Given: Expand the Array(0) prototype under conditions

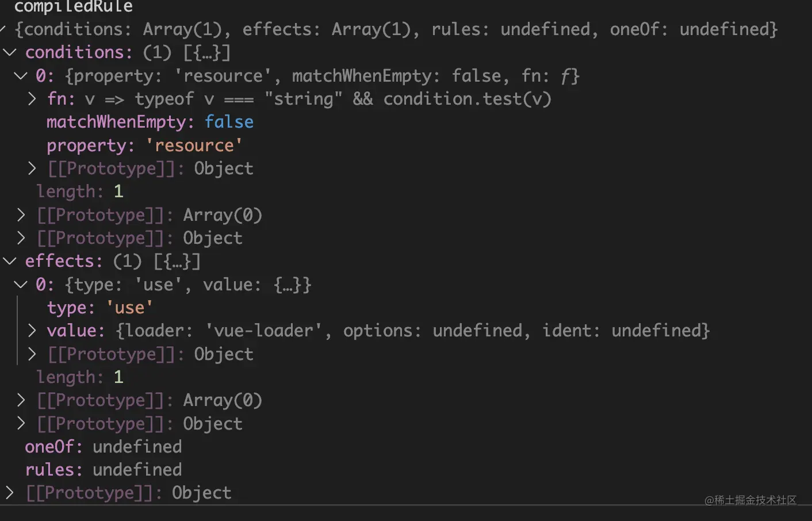Looking at the screenshot, I should coord(21,215).
